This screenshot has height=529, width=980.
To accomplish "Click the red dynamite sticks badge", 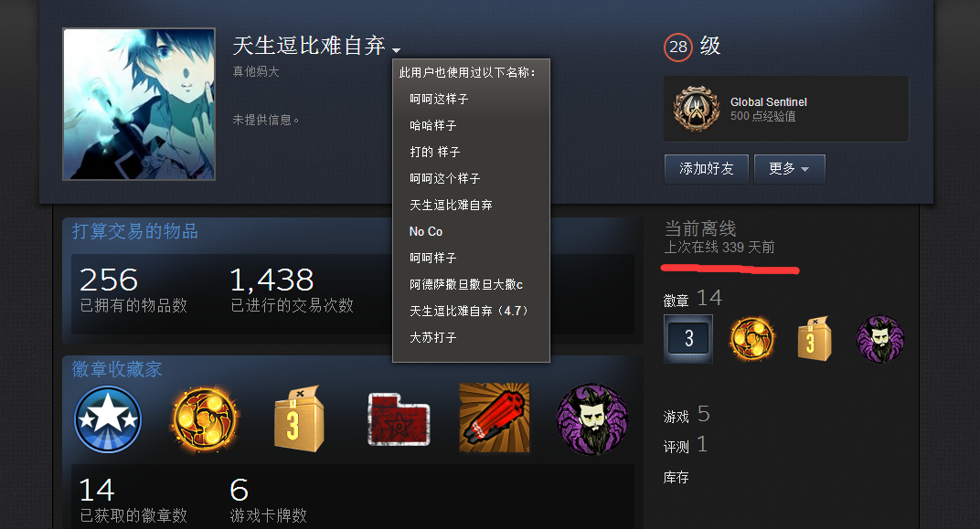I will tap(495, 418).
